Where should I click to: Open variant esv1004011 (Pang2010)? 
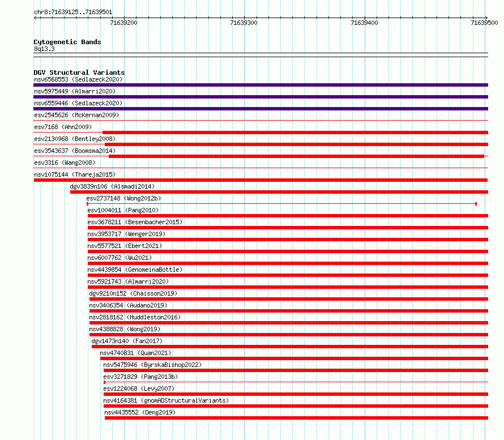[x=123, y=210]
